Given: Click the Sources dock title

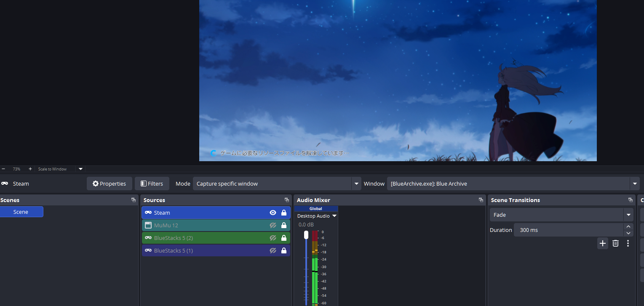Looking at the screenshot, I should click(154, 200).
